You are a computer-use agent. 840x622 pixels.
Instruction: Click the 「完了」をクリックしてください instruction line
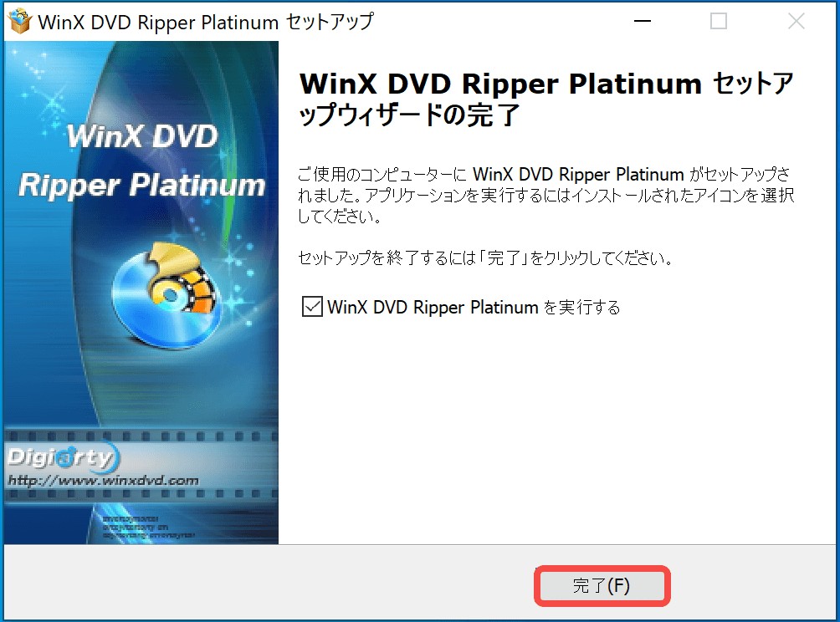coord(485,258)
